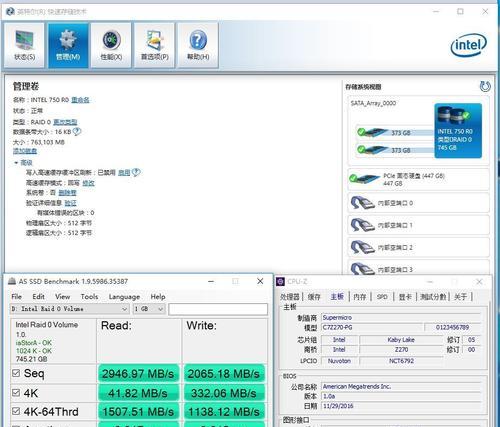This screenshot has width=500, height=427.
Task: Switch to the 缓存 tab in CPU-Z
Action: pyautogui.click(x=314, y=297)
